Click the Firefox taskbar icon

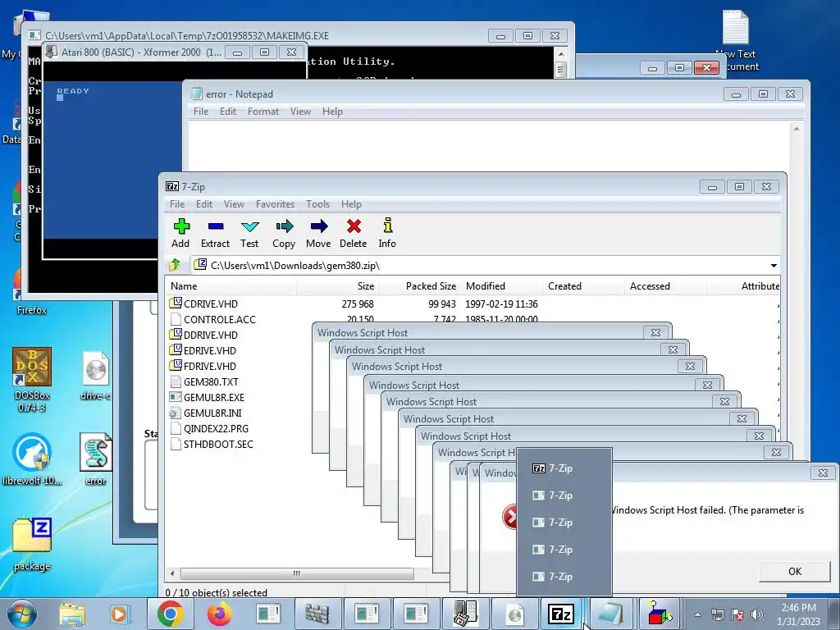(x=220, y=614)
